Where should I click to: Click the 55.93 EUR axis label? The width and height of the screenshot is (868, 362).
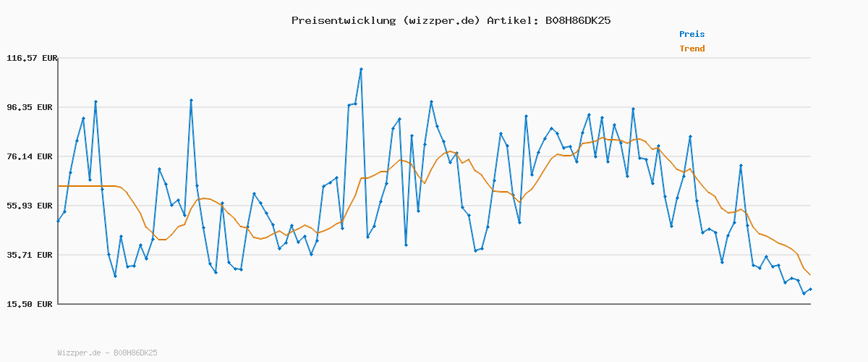tap(32, 206)
